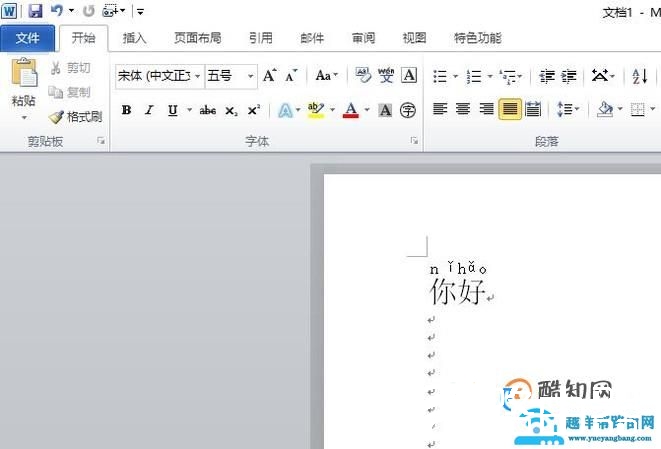This screenshot has height=449, width=661.
Task: Click the Line Spacing icon
Action: click(565, 109)
